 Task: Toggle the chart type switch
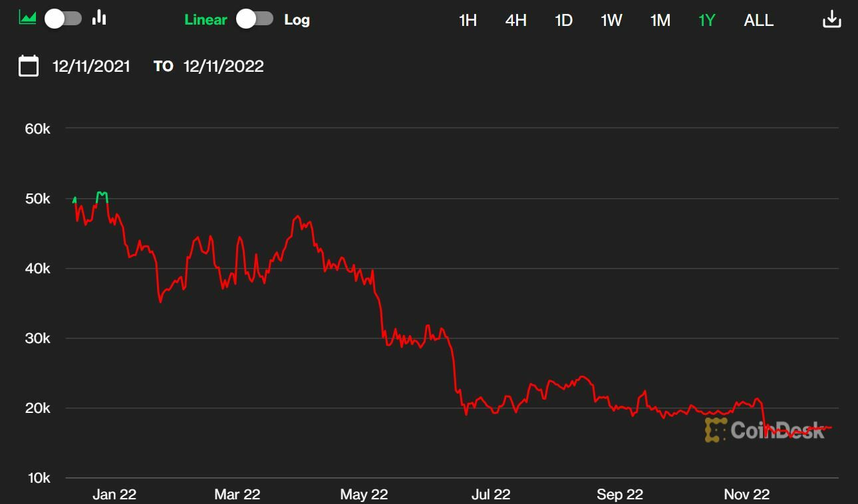coord(63,19)
